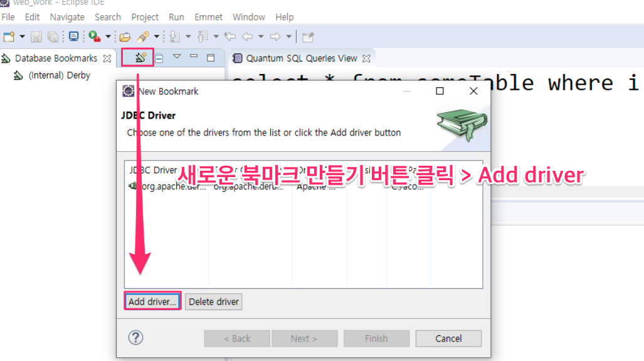Open the Edit menu
644x361 pixels.
(32, 18)
